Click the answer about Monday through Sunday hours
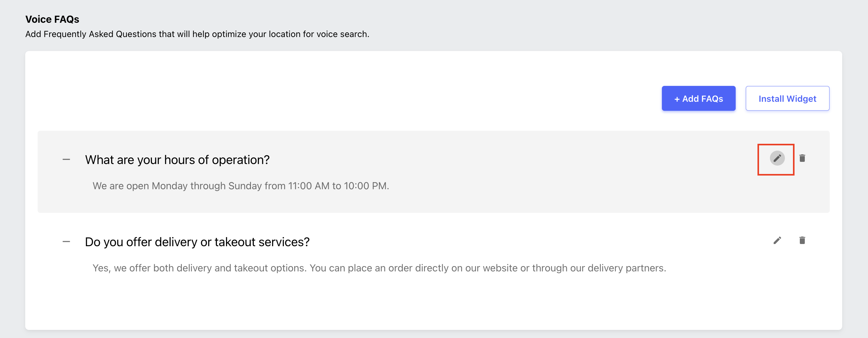Image resolution: width=868 pixels, height=338 pixels. point(241,186)
